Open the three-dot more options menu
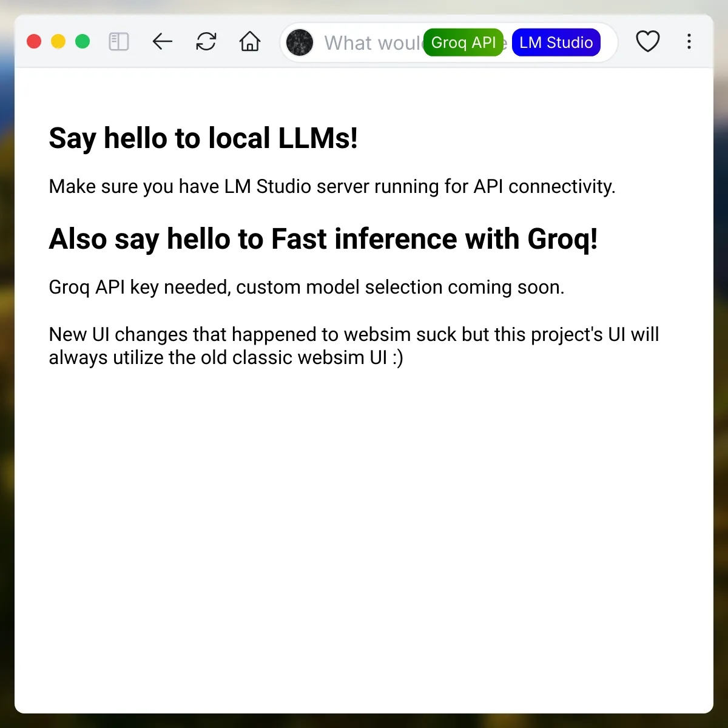Image resolution: width=728 pixels, height=728 pixels. pos(689,42)
